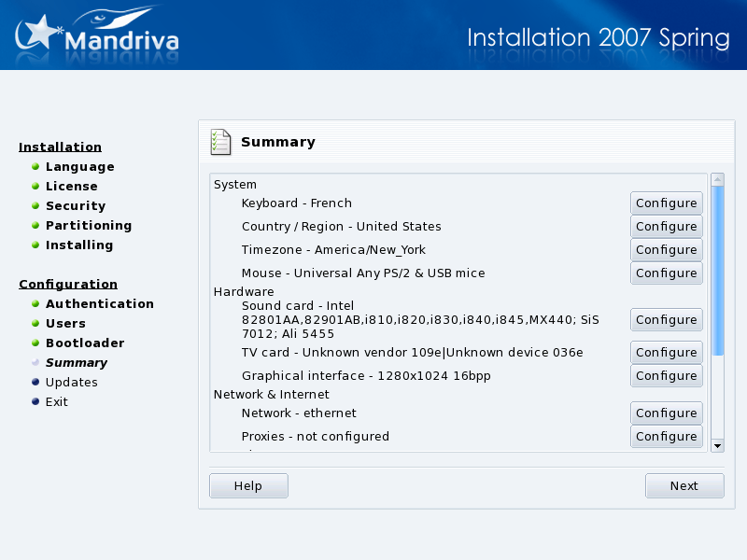Open Timezone America/New_York configuration

point(666,250)
